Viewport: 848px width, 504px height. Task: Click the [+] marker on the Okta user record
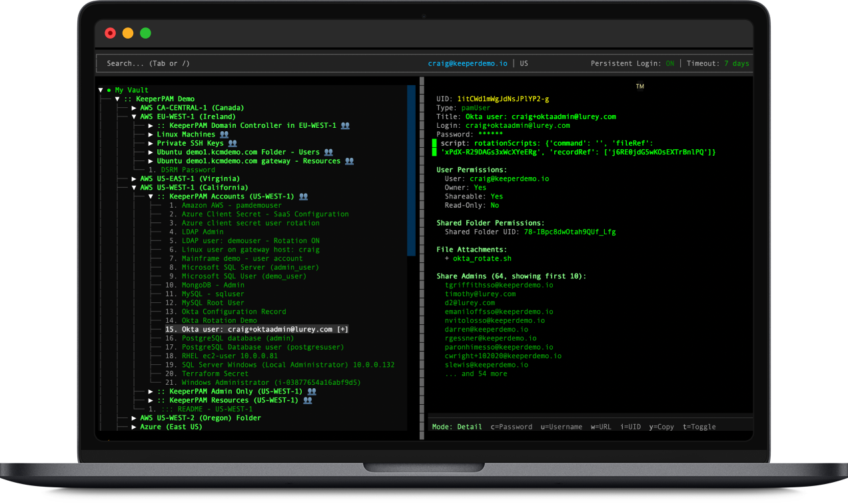pyautogui.click(x=342, y=330)
